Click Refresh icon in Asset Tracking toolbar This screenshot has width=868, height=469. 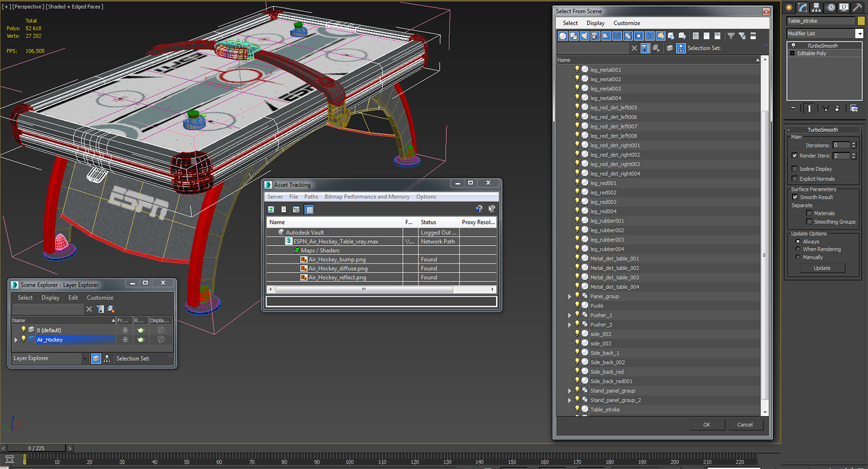[271, 209]
